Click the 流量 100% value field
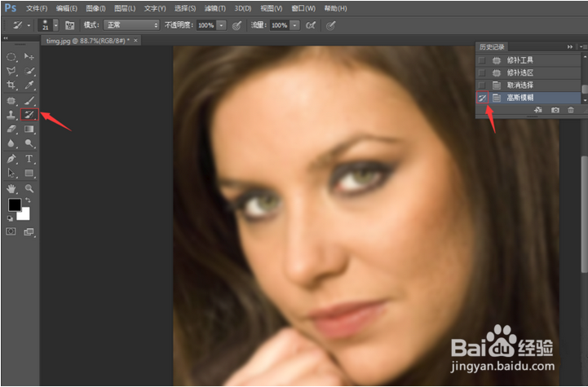 [x=280, y=25]
